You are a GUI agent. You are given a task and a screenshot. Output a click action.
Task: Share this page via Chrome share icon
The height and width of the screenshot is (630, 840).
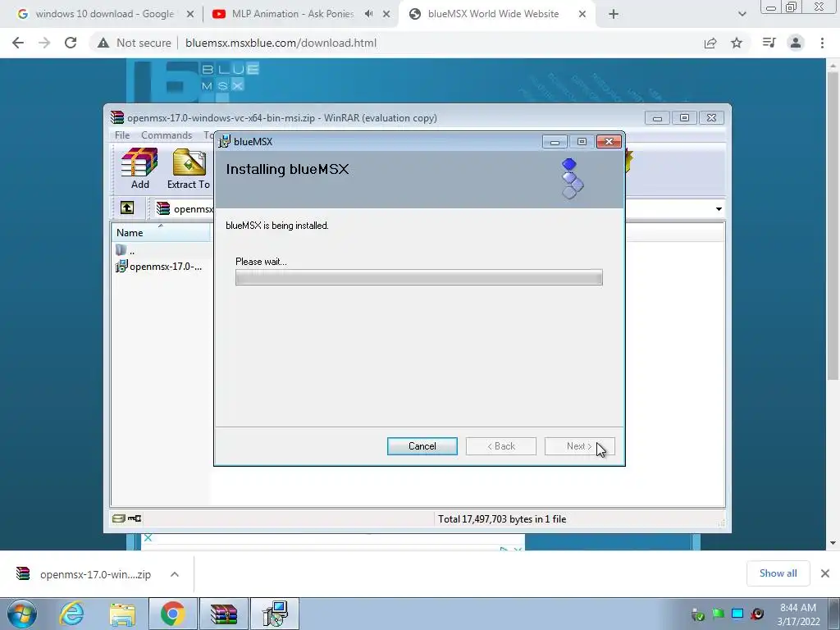coord(710,43)
